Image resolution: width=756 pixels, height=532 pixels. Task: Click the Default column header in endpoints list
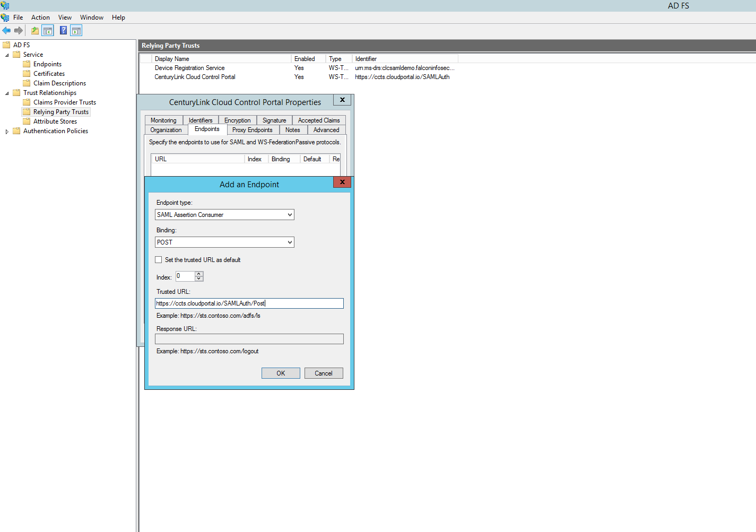[315, 159]
